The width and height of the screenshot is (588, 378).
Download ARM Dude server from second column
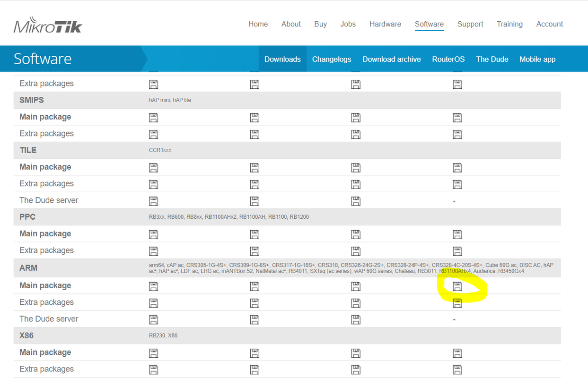click(x=255, y=319)
